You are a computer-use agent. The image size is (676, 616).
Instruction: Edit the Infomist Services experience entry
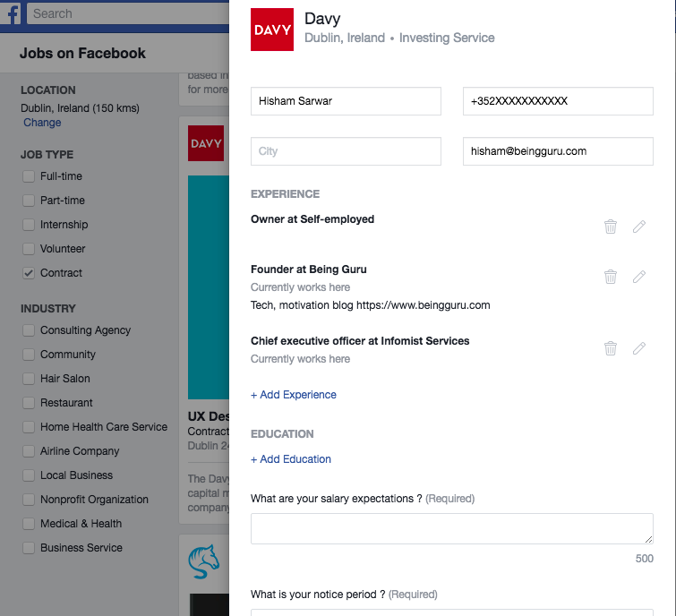[639, 348]
